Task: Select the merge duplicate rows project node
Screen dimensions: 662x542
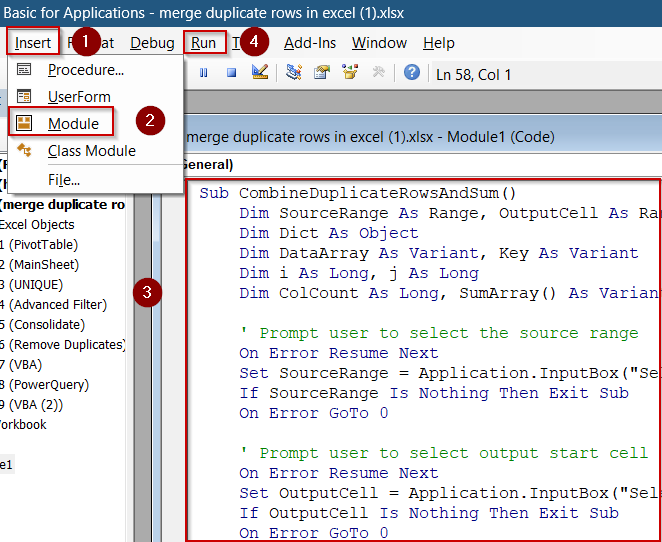Action: (62, 205)
